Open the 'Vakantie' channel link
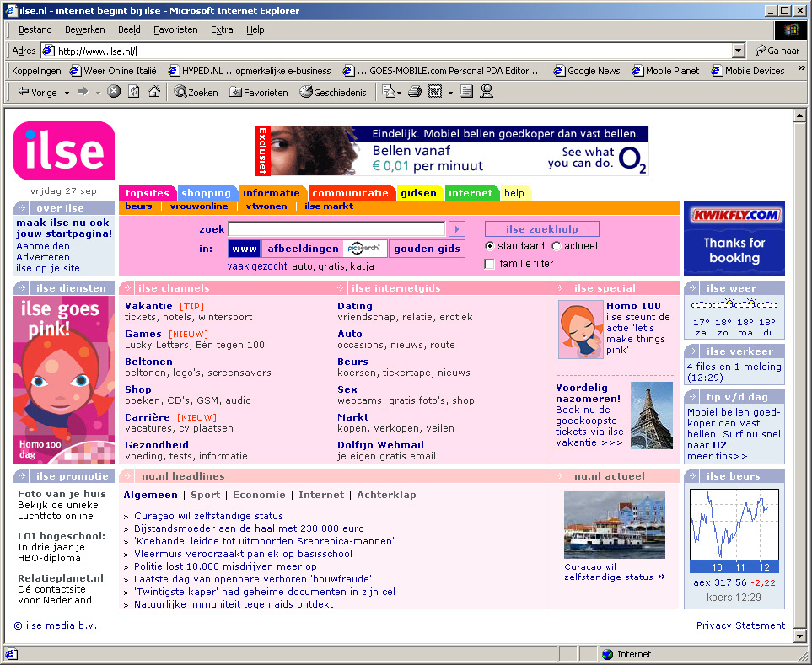Viewport: 812px width, 665px height. (148, 306)
